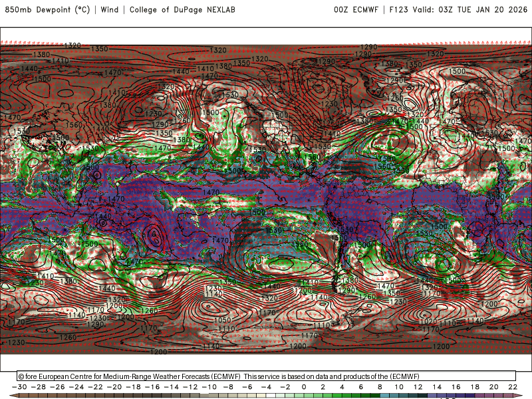Click the -18 color scale label
Viewport: 532px width, 399px height.
coord(134,387)
